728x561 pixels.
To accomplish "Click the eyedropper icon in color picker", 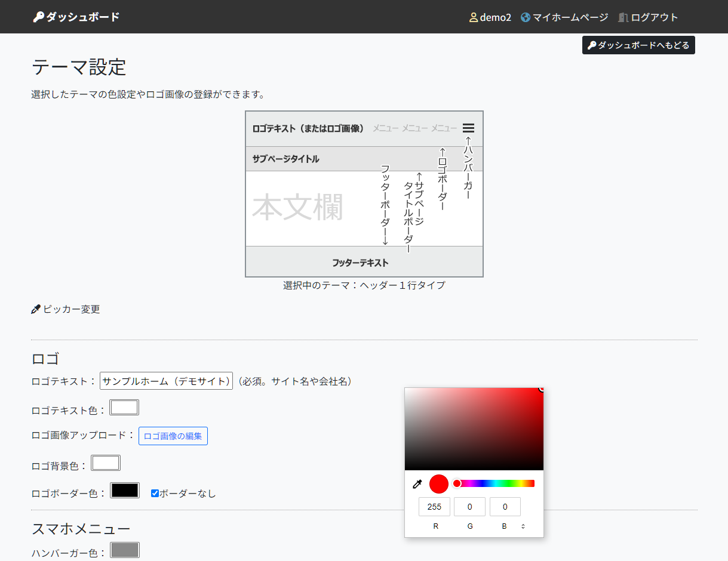I will 417,484.
